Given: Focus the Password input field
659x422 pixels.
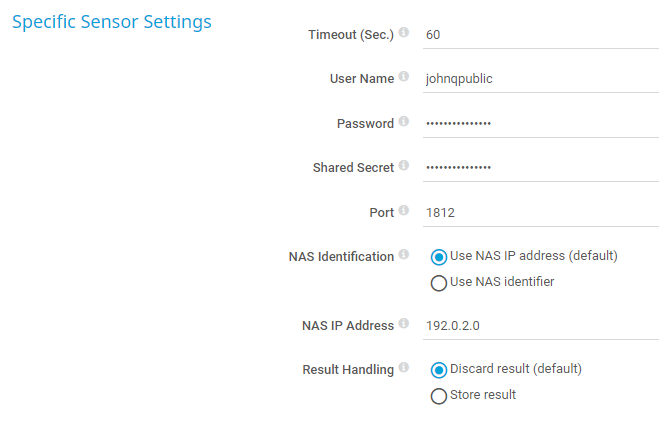Looking at the screenshot, I should (x=540, y=124).
